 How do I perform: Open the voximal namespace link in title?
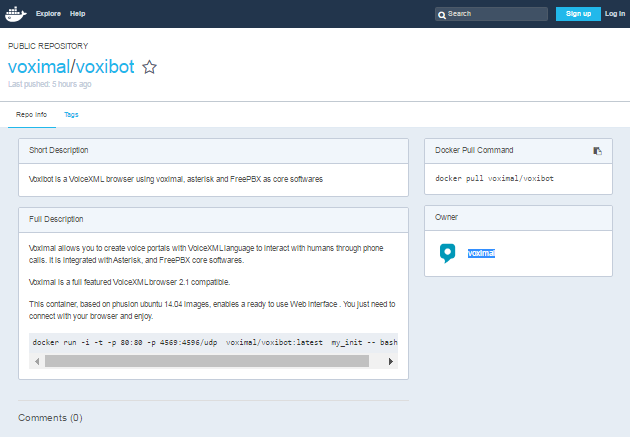click(x=39, y=67)
